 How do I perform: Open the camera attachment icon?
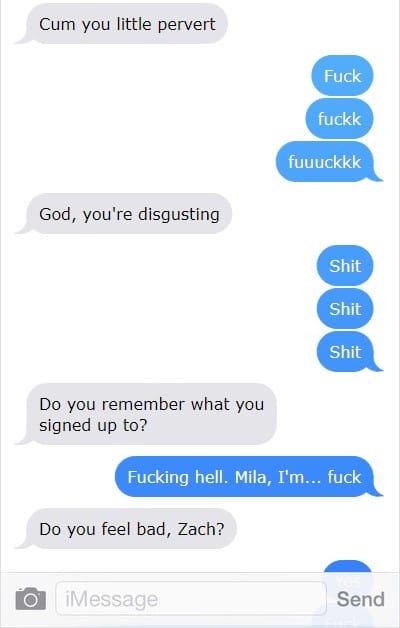(x=31, y=599)
